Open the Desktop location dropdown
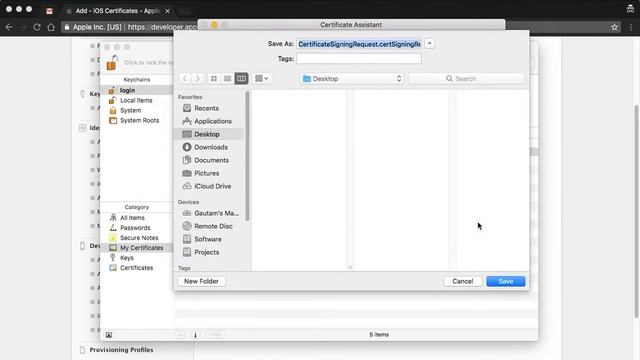Screen dimensions: 640x360 [352, 78]
